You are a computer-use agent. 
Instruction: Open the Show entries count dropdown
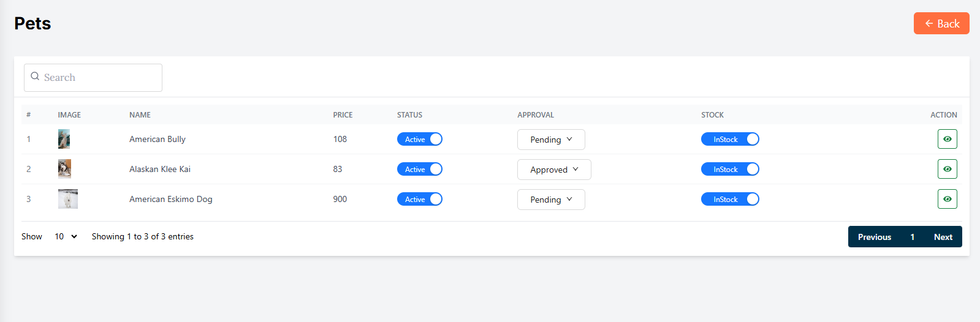coord(66,236)
